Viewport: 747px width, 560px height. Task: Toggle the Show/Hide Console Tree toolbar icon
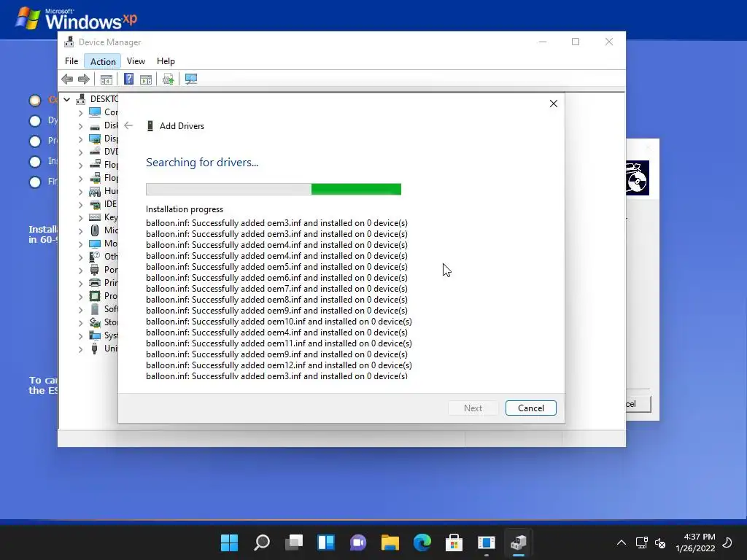[107, 79]
